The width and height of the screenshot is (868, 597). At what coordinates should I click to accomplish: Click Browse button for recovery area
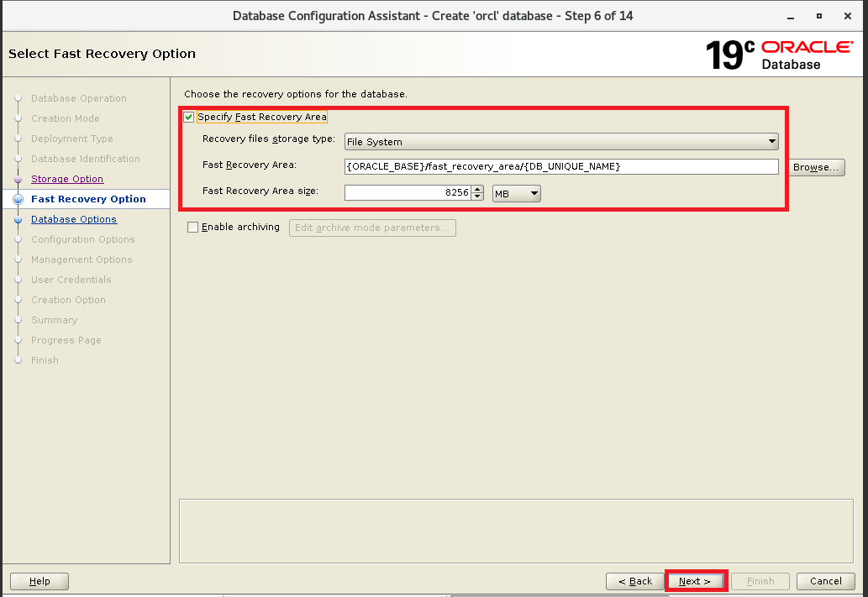point(816,167)
